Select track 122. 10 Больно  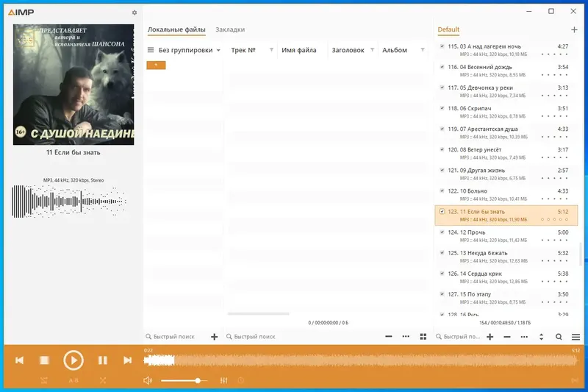[x=506, y=194]
